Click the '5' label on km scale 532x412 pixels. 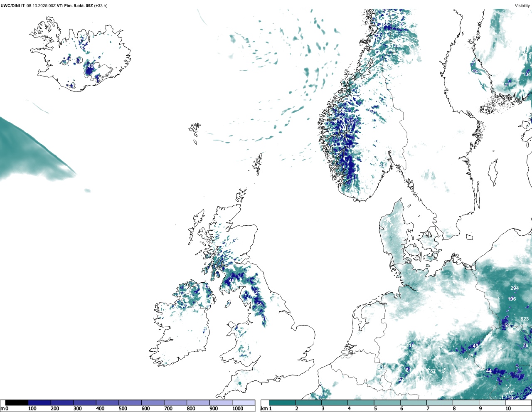point(375,409)
